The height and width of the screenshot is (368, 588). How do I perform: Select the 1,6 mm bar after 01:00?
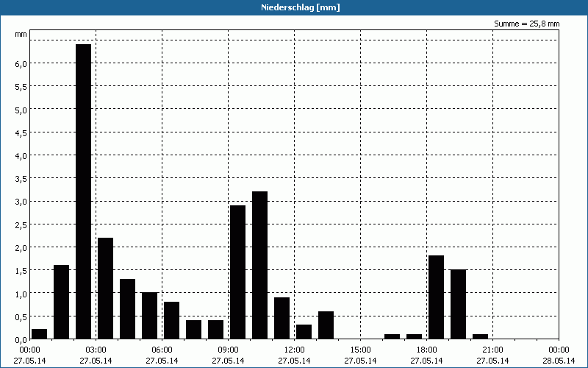point(62,302)
